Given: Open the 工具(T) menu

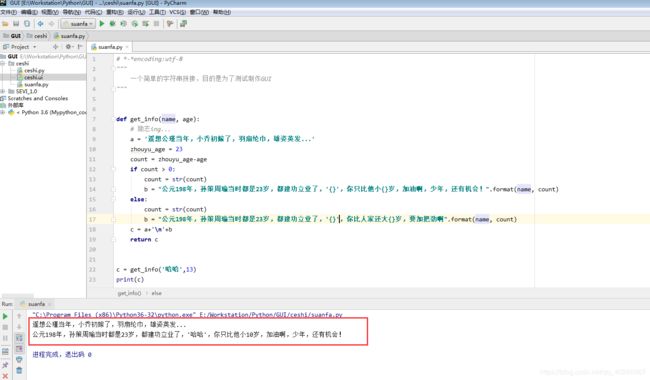Looking at the screenshot, I should [x=157, y=12].
